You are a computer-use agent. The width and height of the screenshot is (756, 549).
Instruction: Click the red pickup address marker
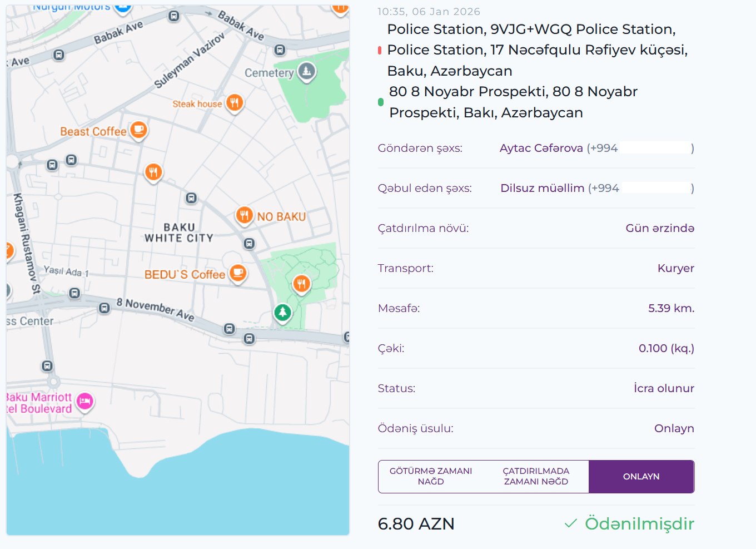pos(380,51)
